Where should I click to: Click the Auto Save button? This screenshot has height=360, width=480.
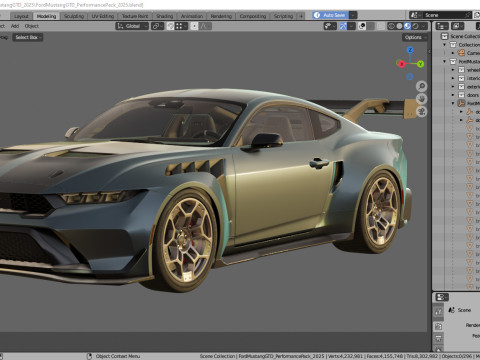pos(330,15)
